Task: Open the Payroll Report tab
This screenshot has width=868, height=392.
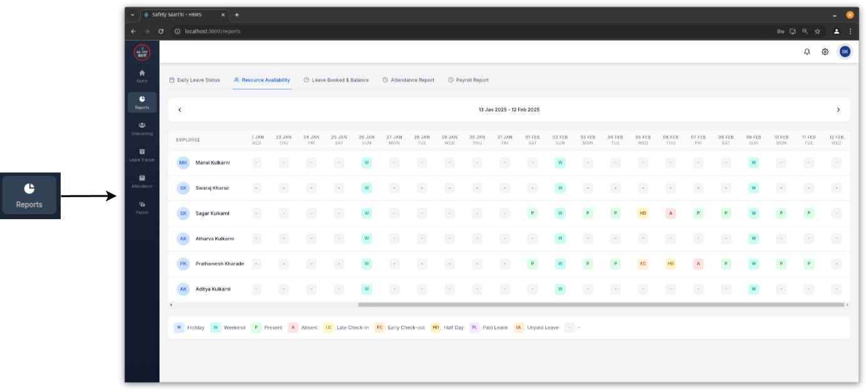Action: pos(468,80)
